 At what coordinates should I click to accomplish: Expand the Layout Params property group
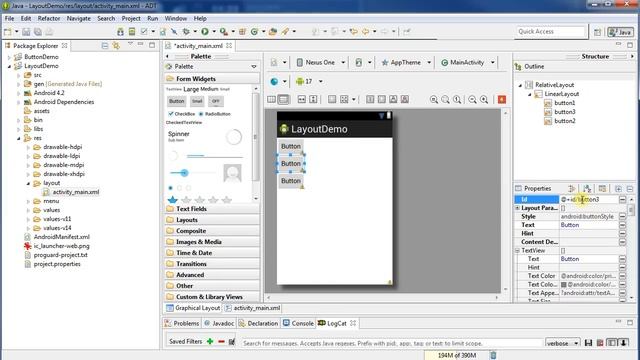click(x=517, y=208)
